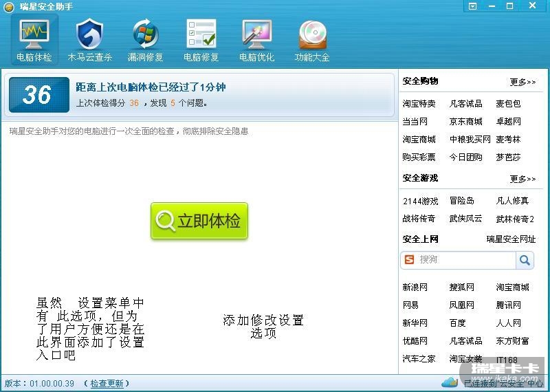The image size is (550, 392).
Task: Select the 距离上次电脑体检已经过了1分钟 heading
Action: pos(151,87)
